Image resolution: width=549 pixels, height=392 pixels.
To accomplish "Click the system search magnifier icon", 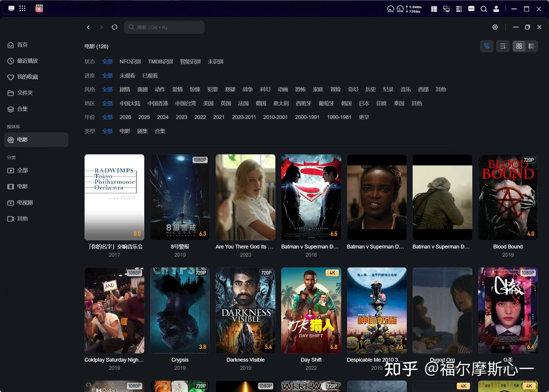I will click(x=484, y=9).
